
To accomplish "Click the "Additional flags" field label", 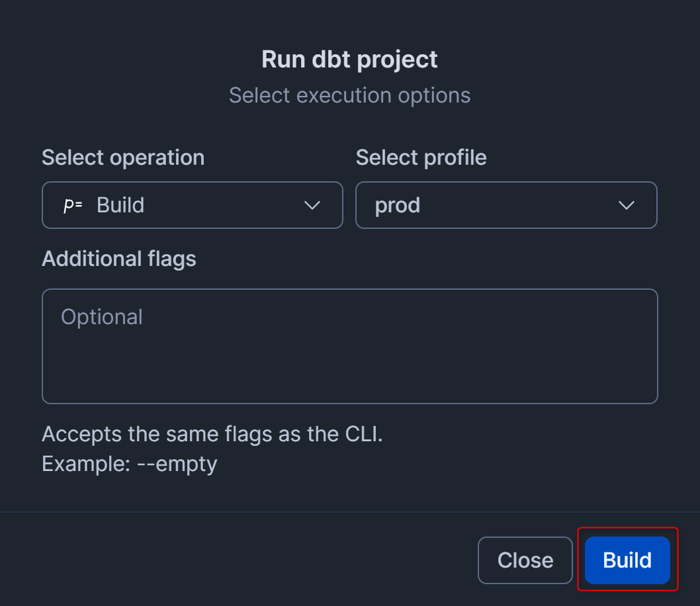I will pyautogui.click(x=119, y=258).
